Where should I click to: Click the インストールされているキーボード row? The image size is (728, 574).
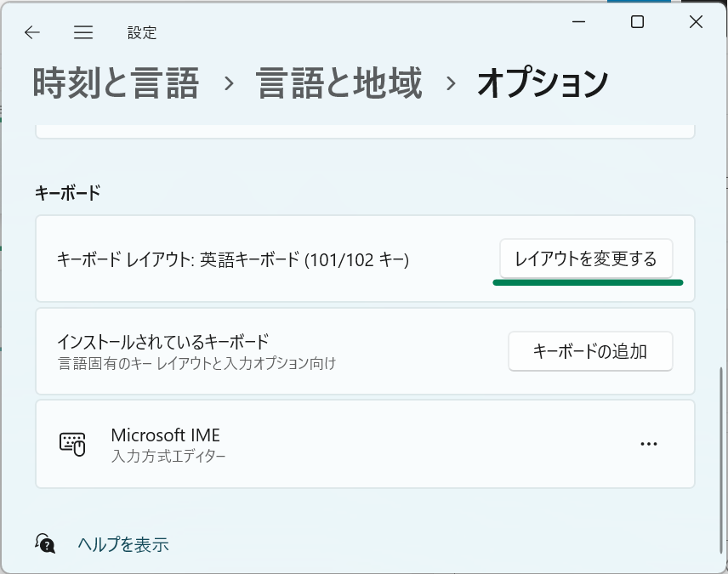[x=365, y=351]
